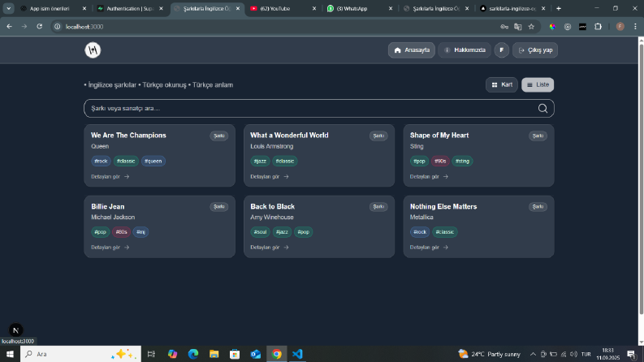Select the #mj tag
This screenshot has width=644, height=362.
[x=140, y=232]
